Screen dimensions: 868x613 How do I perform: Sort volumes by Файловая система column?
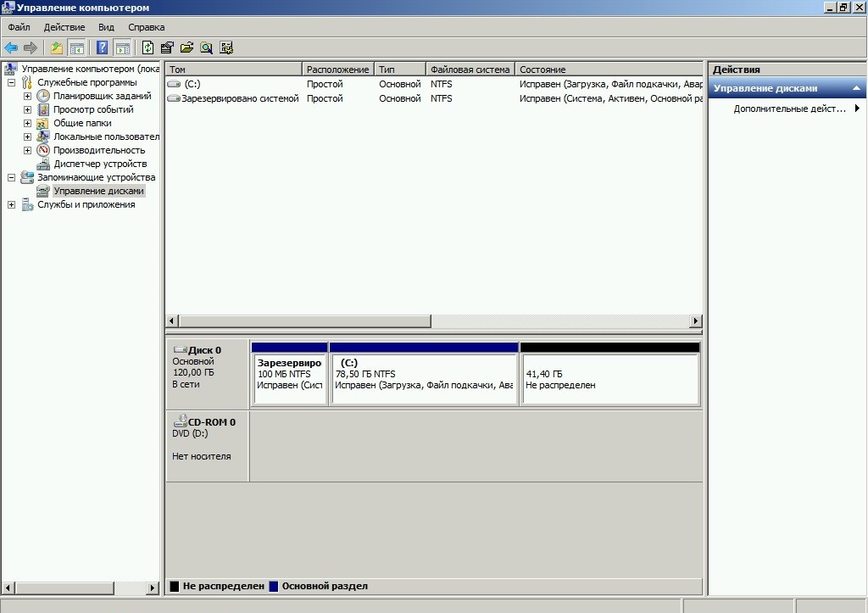point(470,70)
